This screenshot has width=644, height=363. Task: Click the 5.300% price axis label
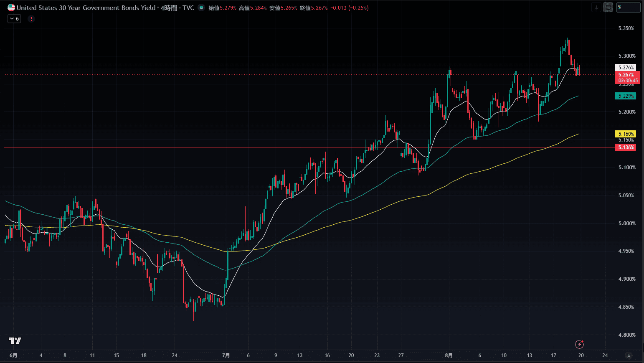pyautogui.click(x=627, y=56)
